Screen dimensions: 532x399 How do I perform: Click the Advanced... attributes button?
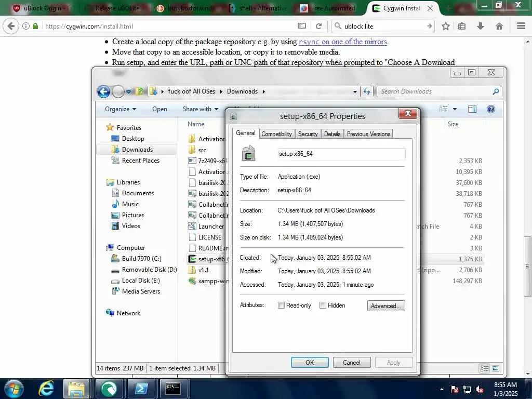pos(386,305)
